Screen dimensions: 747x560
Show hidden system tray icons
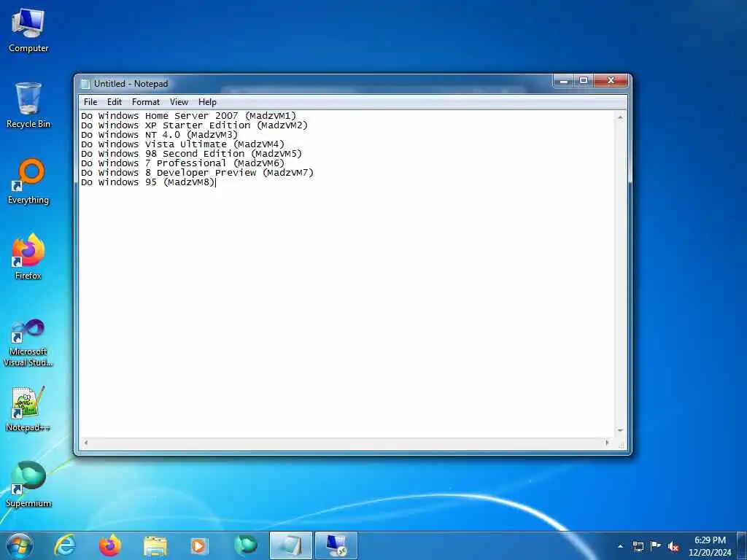620,546
